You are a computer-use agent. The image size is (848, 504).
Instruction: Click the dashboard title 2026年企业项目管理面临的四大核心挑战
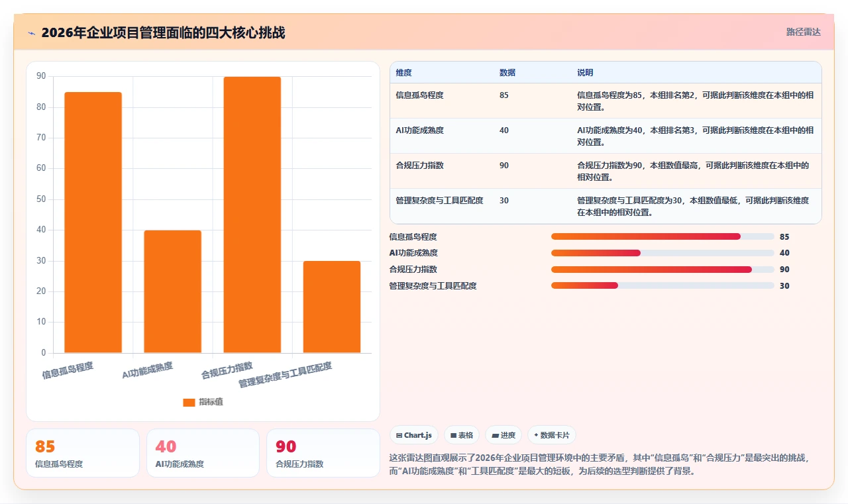pos(163,32)
